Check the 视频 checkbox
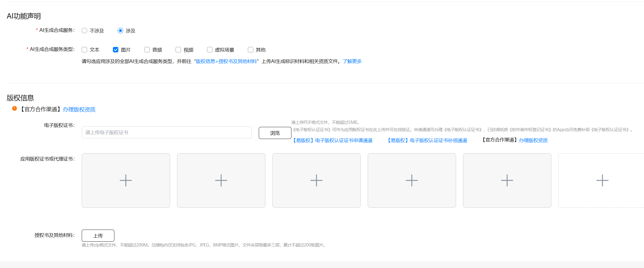The width and height of the screenshot is (644, 268). tap(178, 50)
